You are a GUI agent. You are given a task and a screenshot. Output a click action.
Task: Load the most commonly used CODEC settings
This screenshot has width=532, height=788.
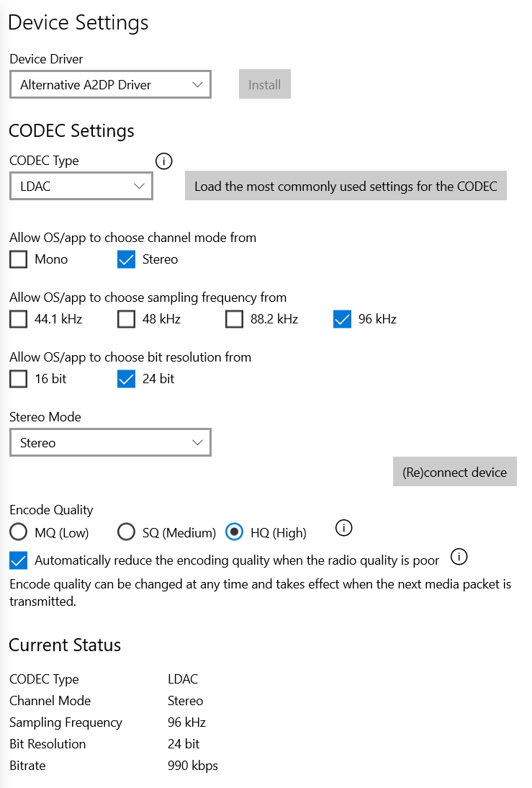[346, 187]
